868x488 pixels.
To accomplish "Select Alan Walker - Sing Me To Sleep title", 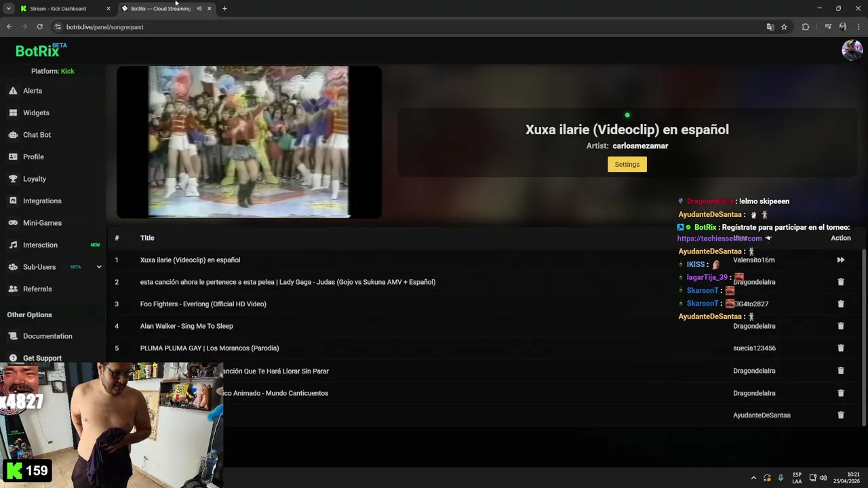I will pos(186,326).
